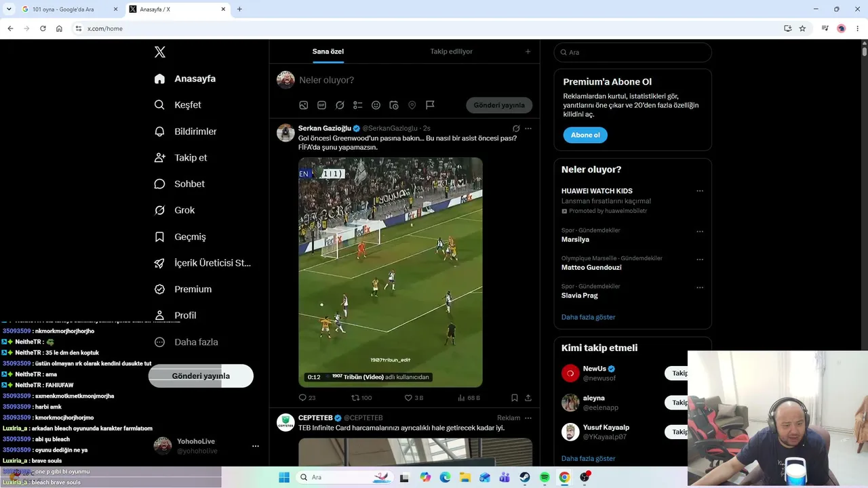The height and width of the screenshot is (488, 868).
Task: Switch to the Takip ediliyor tab
Action: coord(451,52)
